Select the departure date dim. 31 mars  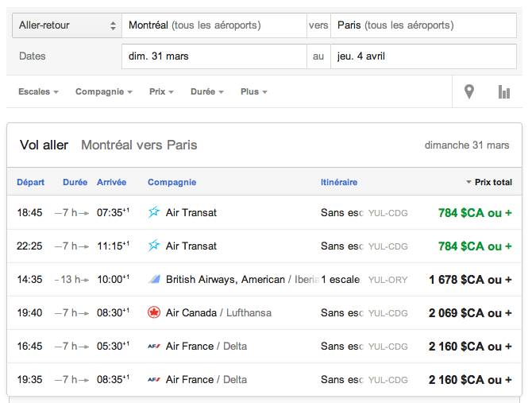[214, 56]
